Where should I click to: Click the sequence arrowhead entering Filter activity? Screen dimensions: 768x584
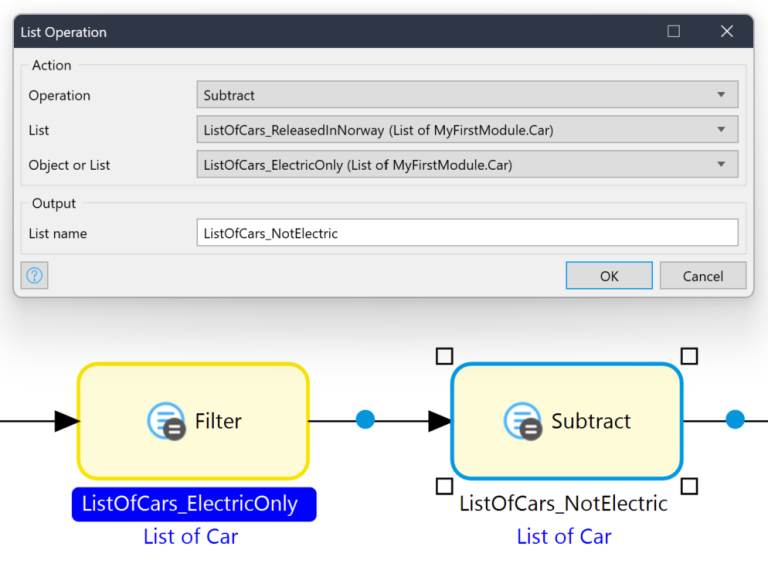[x=67, y=421]
